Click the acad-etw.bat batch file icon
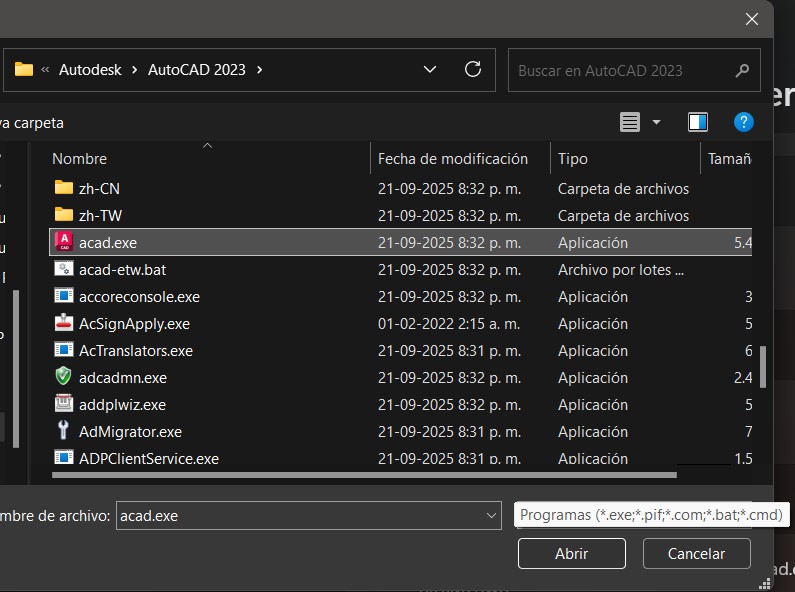 pos(64,269)
